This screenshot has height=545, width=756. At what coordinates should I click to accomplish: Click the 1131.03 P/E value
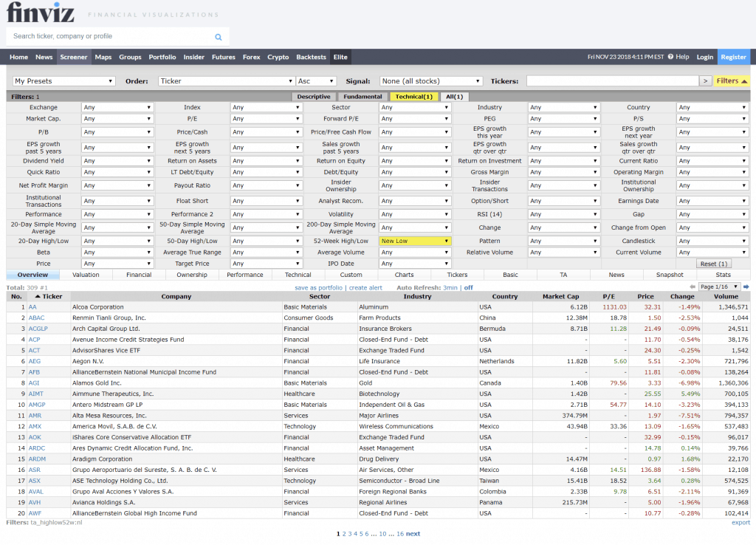614,307
